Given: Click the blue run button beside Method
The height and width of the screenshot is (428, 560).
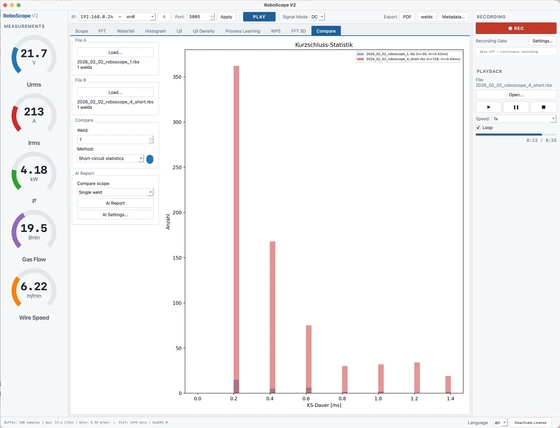Looking at the screenshot, I should point(150,159).
